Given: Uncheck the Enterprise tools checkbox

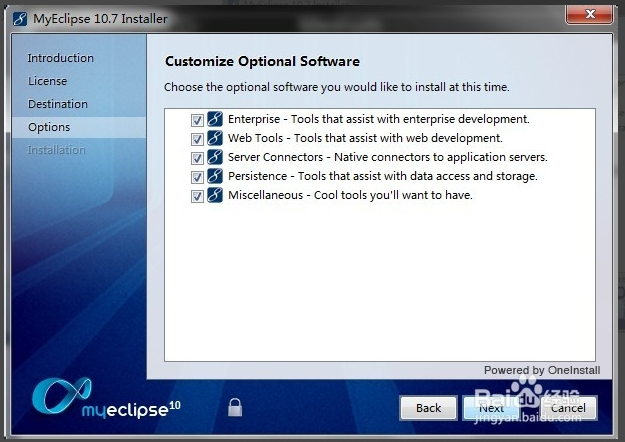Looking at the screenshot, I should click(197, 120).
